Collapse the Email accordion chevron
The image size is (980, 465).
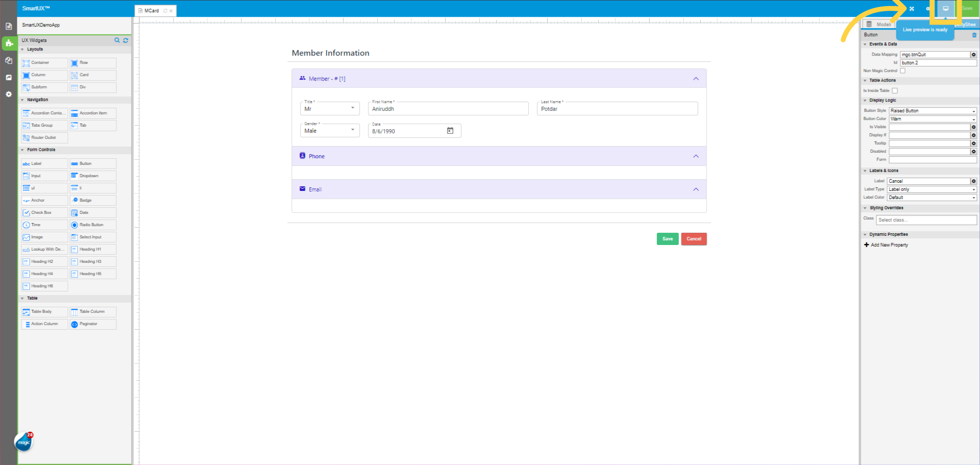tap(696, 189)
